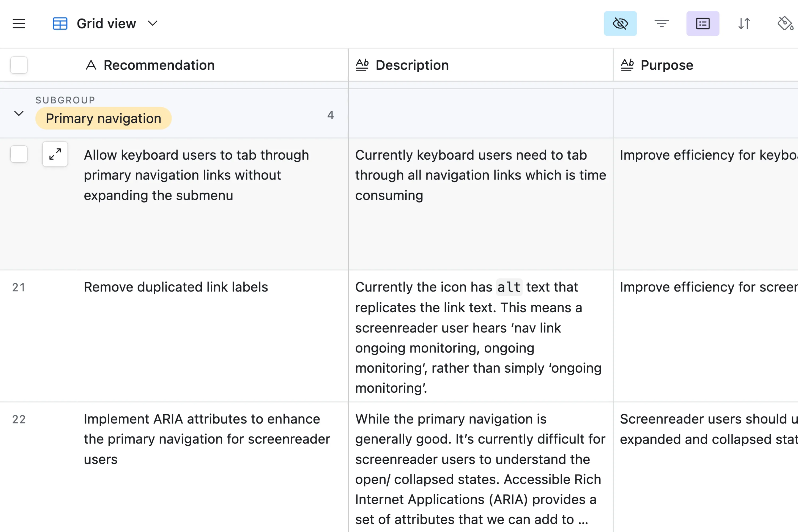Select 'Currently keyboard users need to tab' cell

(x=481, y=204)
